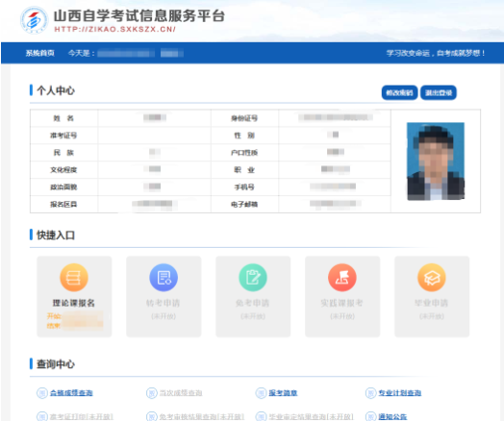
Task: Click the 准考证打印[未开放] link
Action: click(x=82, y=416)
